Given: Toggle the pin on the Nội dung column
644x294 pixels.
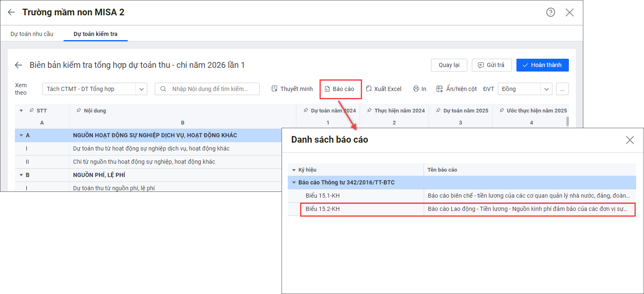Looking at the screenshot, I should (x=78, y=111).
